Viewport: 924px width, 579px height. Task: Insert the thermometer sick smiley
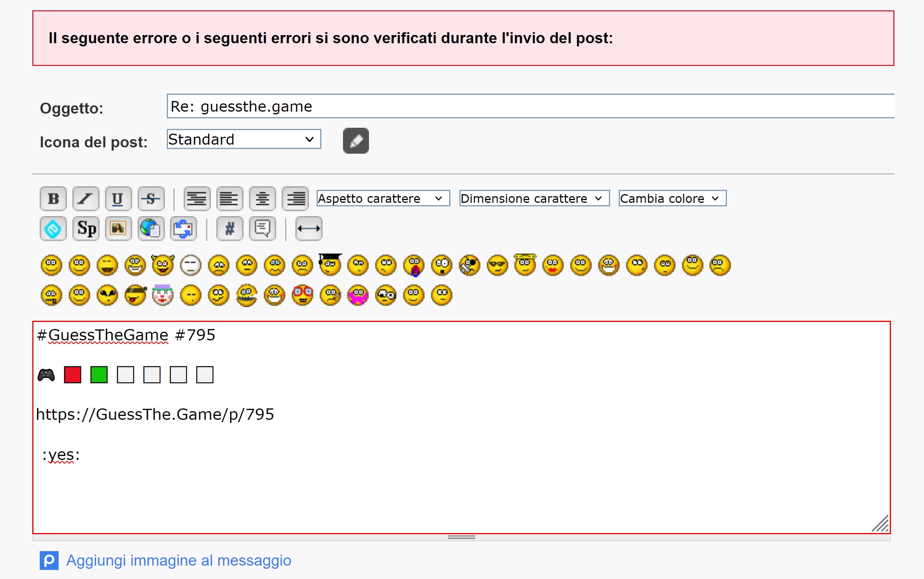pos(330,295)
